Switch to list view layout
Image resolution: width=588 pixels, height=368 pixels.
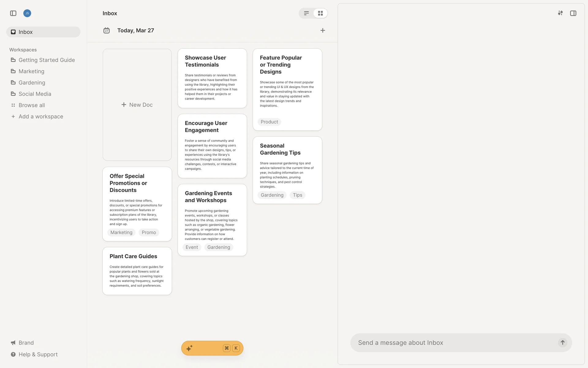306,13
